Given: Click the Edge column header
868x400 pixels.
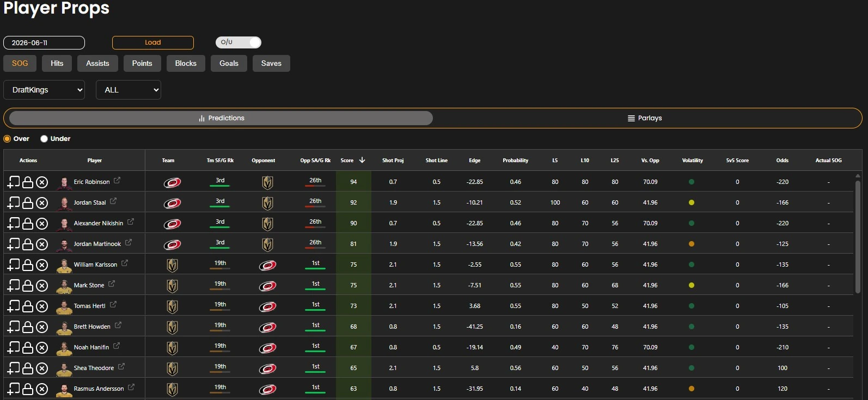Looking at the screenshot, I should point(475,161).
